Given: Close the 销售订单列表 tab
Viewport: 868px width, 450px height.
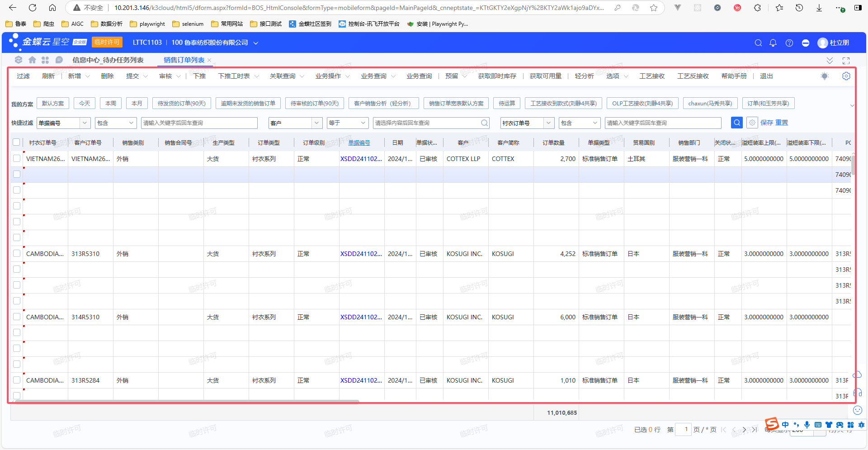Looking at the screenshot, I should pyautogui.click(x=209, y=60).
